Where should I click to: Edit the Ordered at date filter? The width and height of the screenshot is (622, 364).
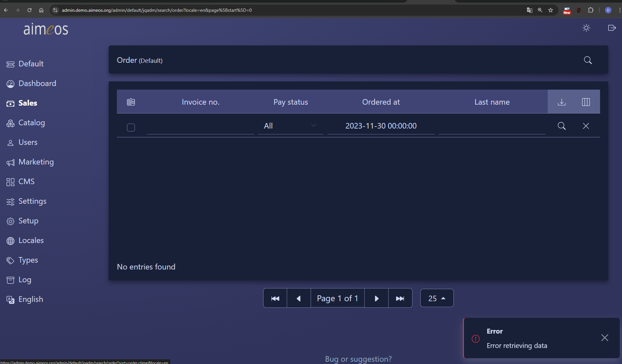click(x=381, y=126)
